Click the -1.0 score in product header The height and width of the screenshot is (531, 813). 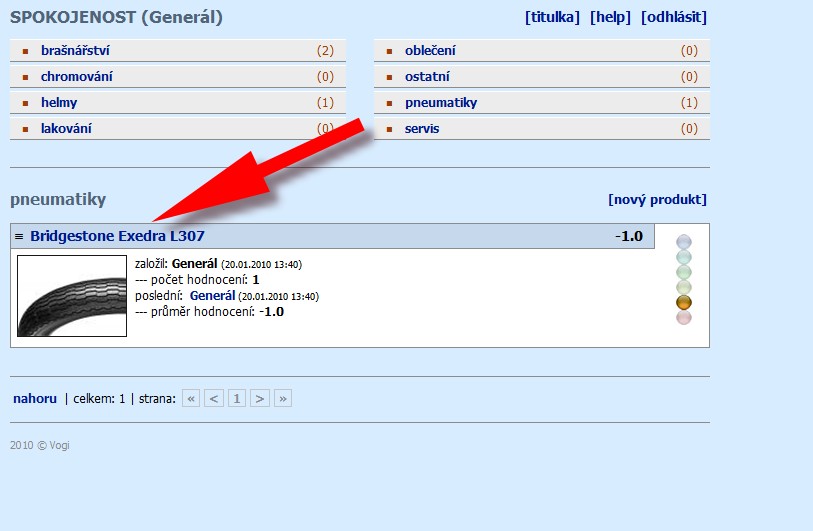629,236
